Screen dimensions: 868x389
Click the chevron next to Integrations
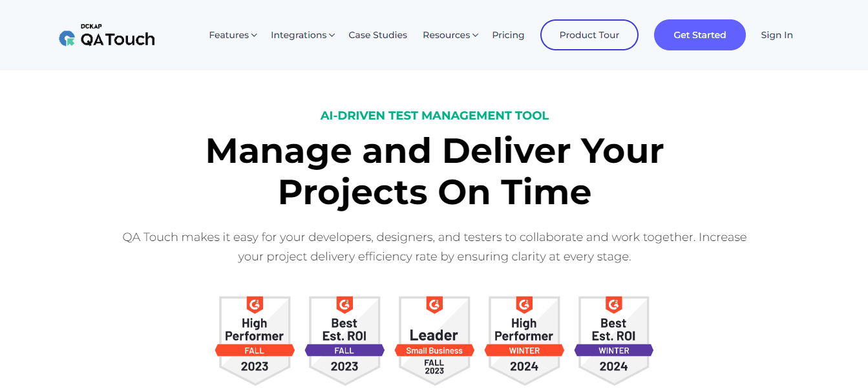(x=332, y=36)
